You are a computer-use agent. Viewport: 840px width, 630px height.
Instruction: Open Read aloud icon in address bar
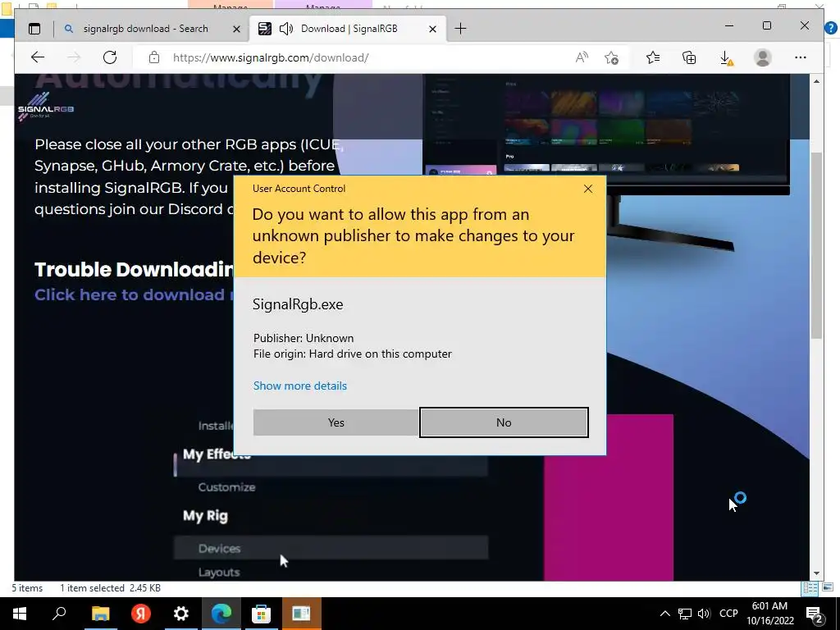(x=582, y=57)
